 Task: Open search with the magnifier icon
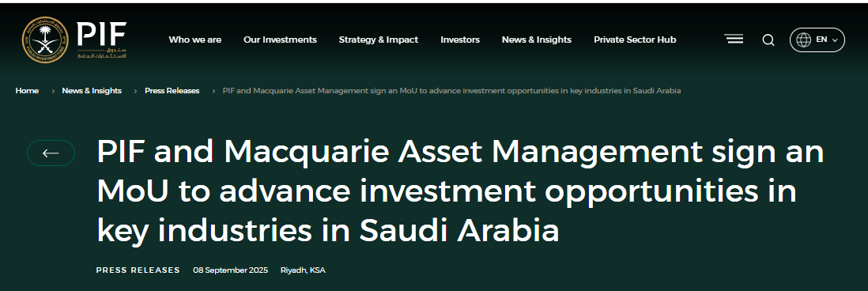768,40
